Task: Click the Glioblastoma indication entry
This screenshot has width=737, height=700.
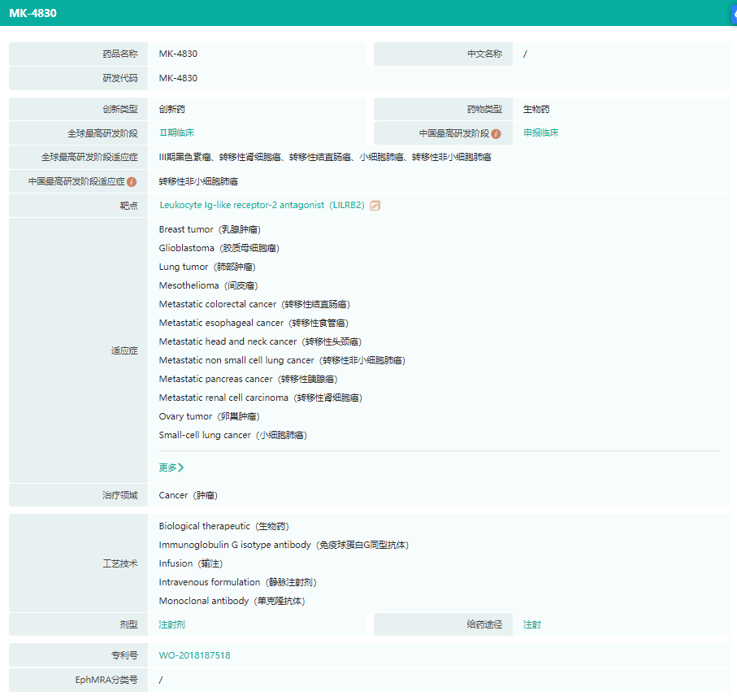Action: [x=219, y=248]
